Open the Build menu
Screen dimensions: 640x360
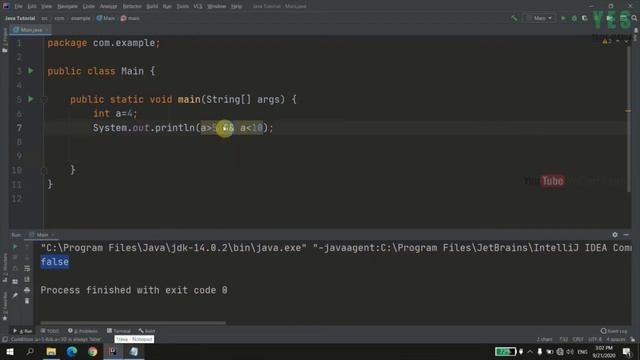pos(152,7)
